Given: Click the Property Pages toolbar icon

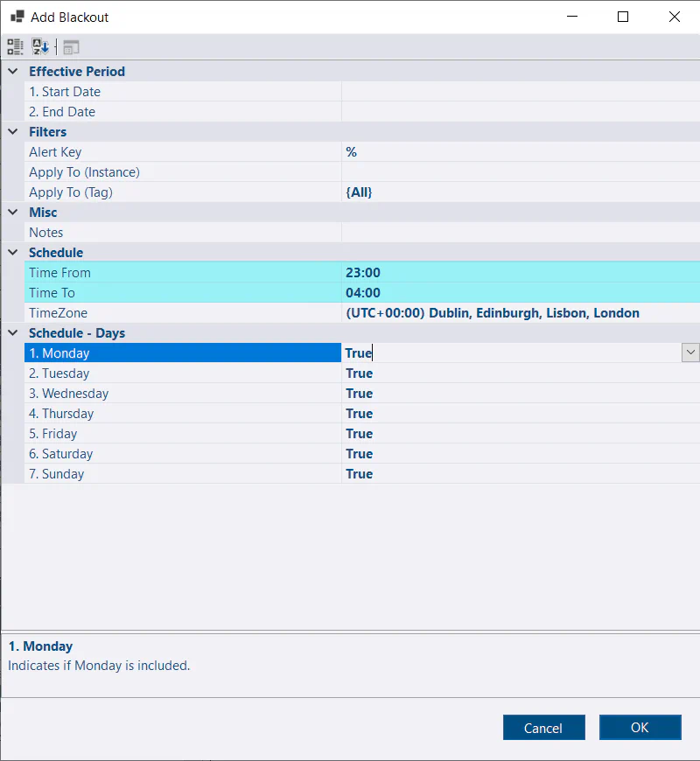Looking at the screenshot, I should coord(71,47).
